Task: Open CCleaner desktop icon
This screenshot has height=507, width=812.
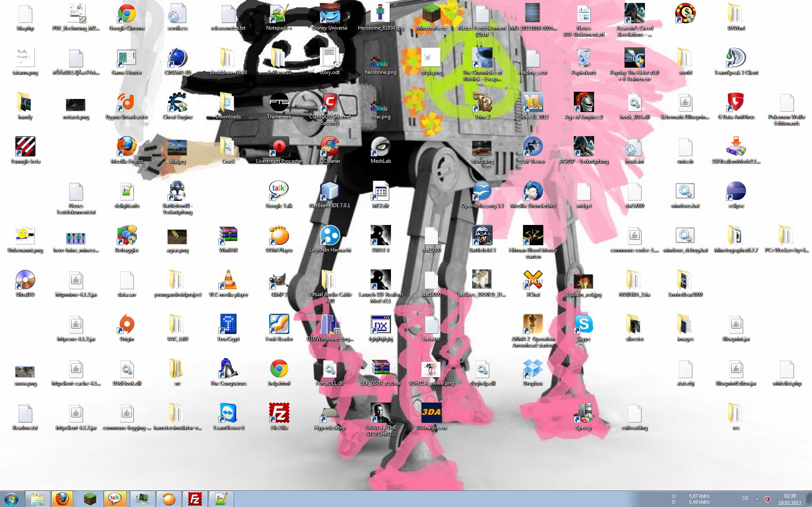Action: (330, 151)
